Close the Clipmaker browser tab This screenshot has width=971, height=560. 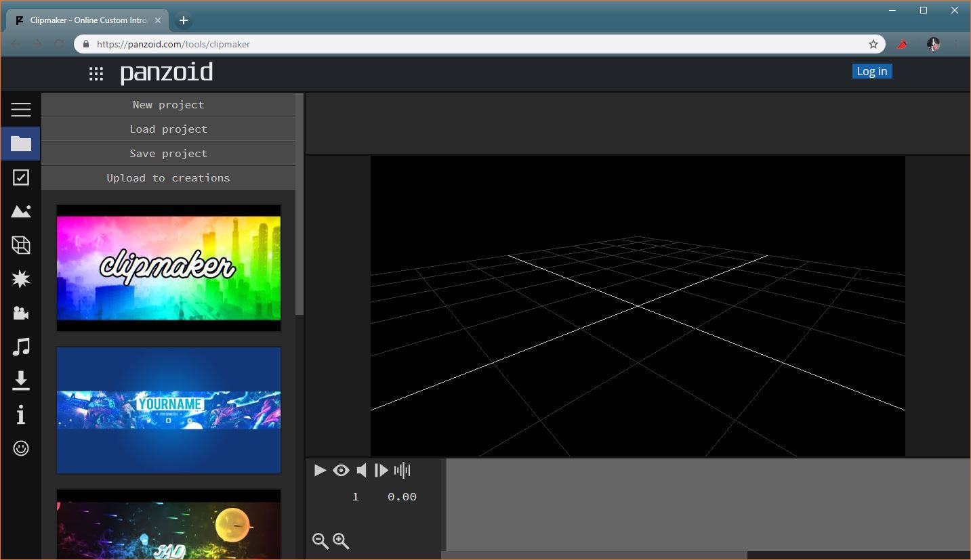158,20
